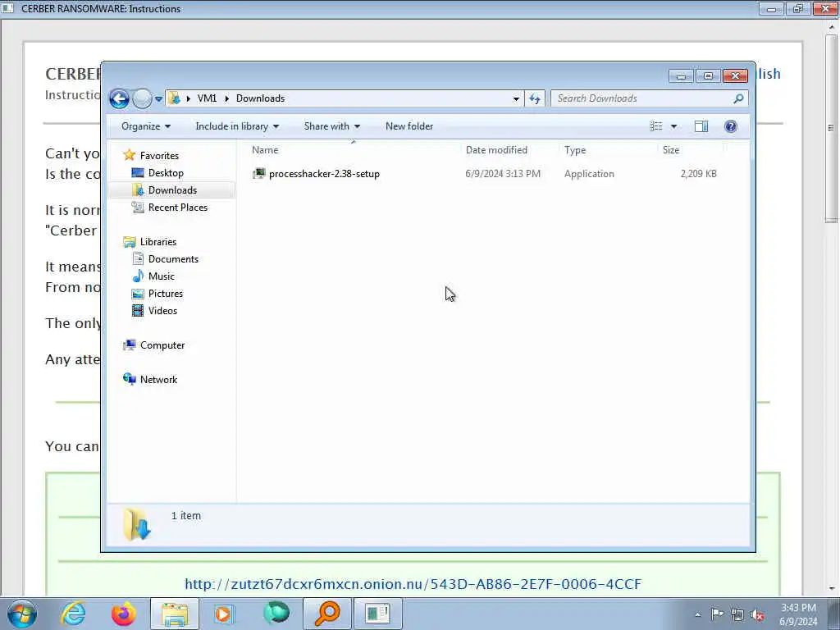
Task: Open the Organize menu
Action: coord(146,126)
